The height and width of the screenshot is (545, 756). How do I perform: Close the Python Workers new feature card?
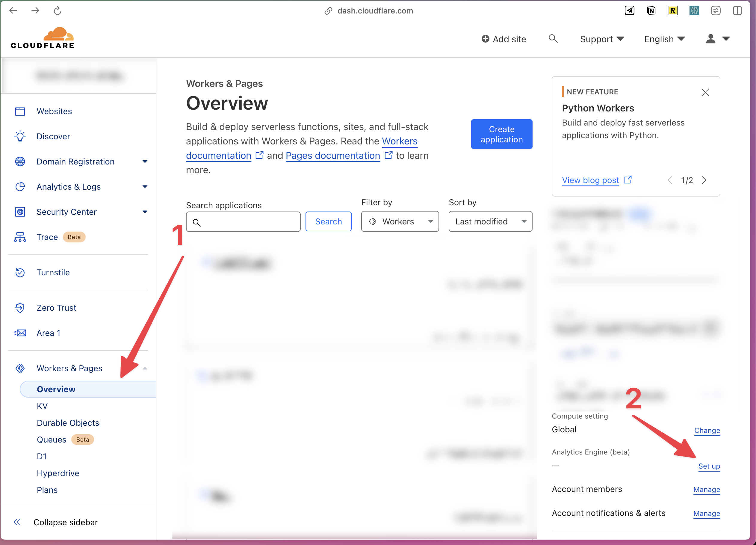pyautogui.click(x=705, y=92)
